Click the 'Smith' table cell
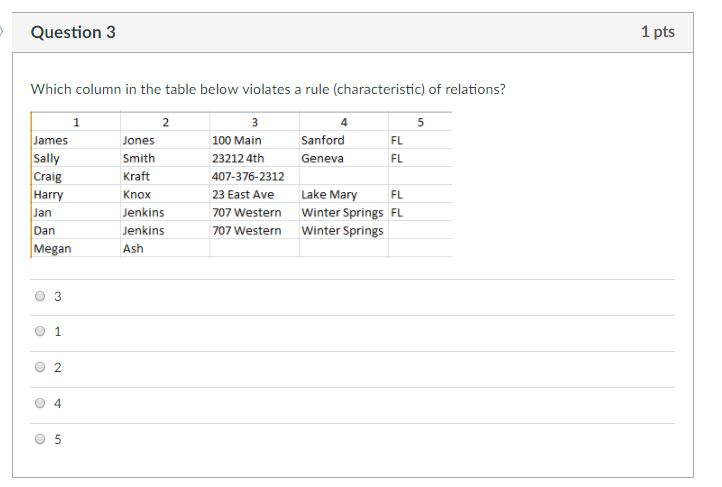 pyautogui.click(x=165, y=158)
